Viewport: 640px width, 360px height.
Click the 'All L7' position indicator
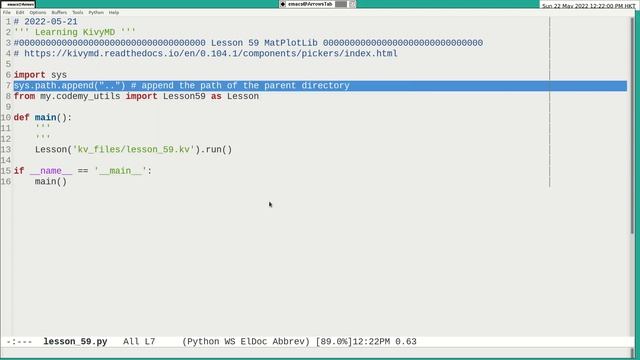[139, 342]
